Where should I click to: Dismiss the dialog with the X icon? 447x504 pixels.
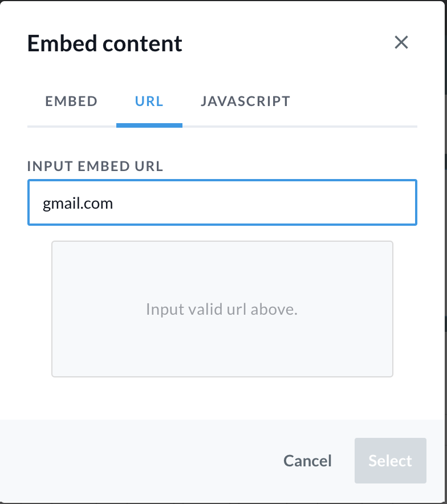point(401,42)
